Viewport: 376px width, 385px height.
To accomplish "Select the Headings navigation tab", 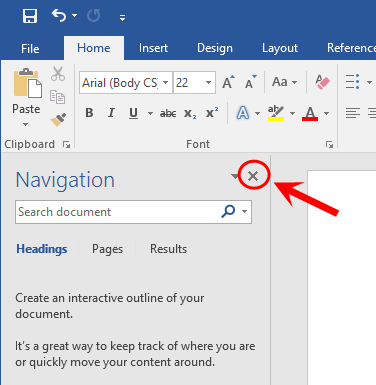I will (x=42, y=249).
